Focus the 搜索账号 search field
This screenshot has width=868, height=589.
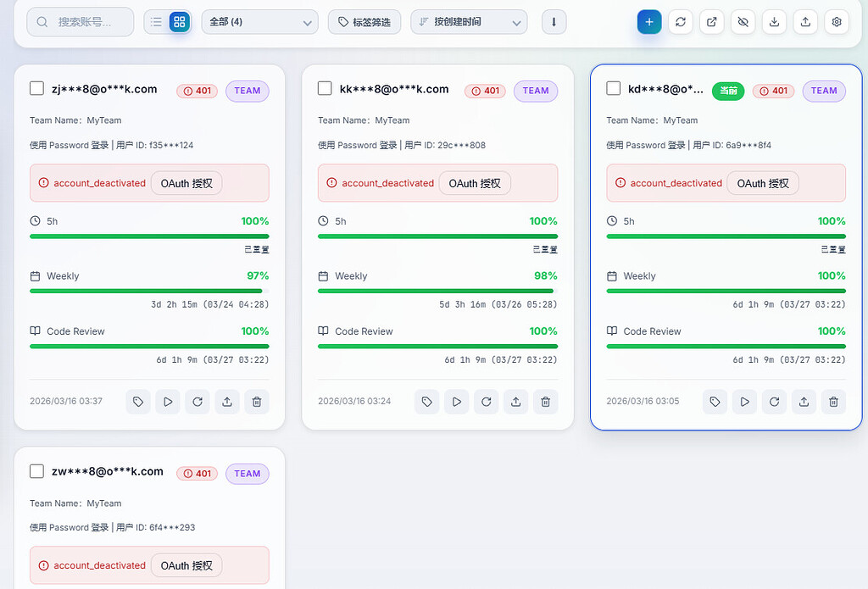click(81, 22)
